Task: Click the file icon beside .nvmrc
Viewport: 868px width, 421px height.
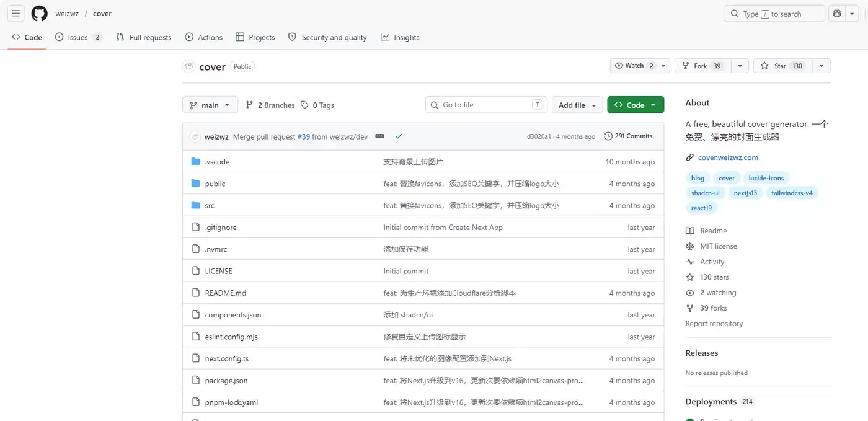Action: click(196, 249)
